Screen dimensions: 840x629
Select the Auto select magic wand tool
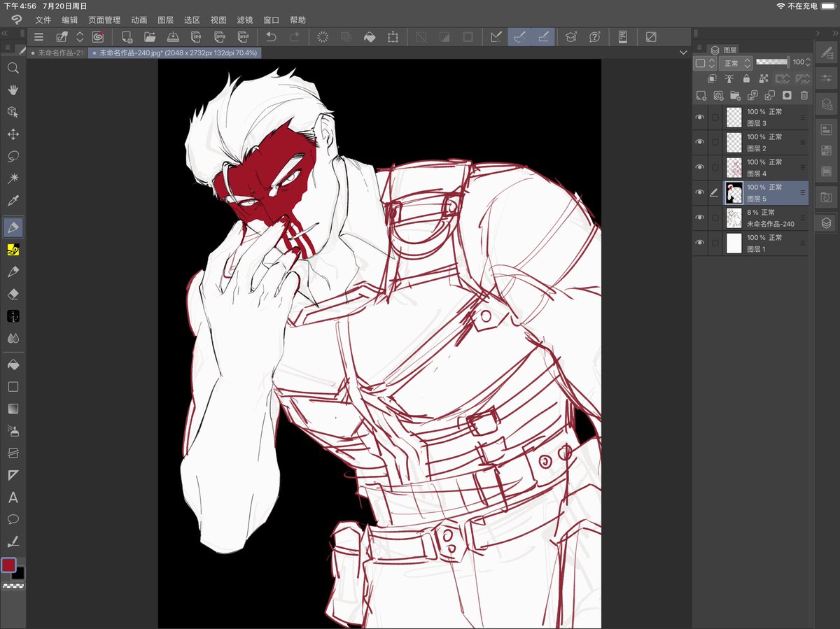tap(13, 178)
